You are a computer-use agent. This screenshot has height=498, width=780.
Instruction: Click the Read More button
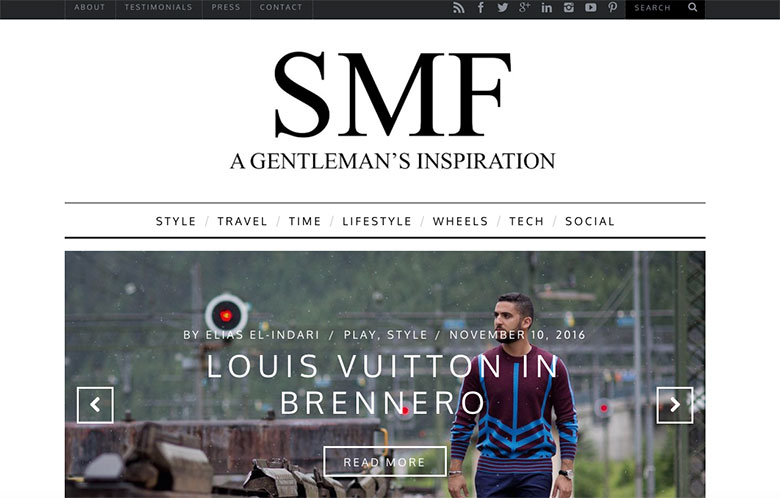[x=385, y=462]
